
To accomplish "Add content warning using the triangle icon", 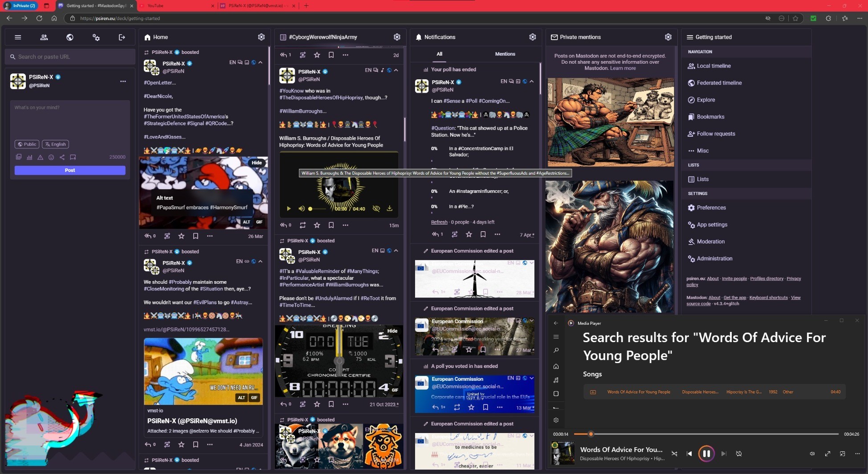I will coord(40,157).
